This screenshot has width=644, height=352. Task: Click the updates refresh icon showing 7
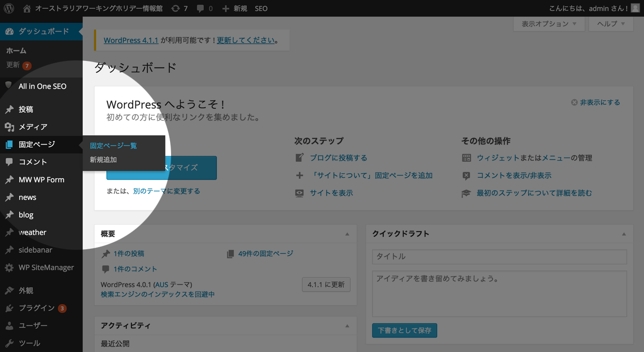point(175,8)
